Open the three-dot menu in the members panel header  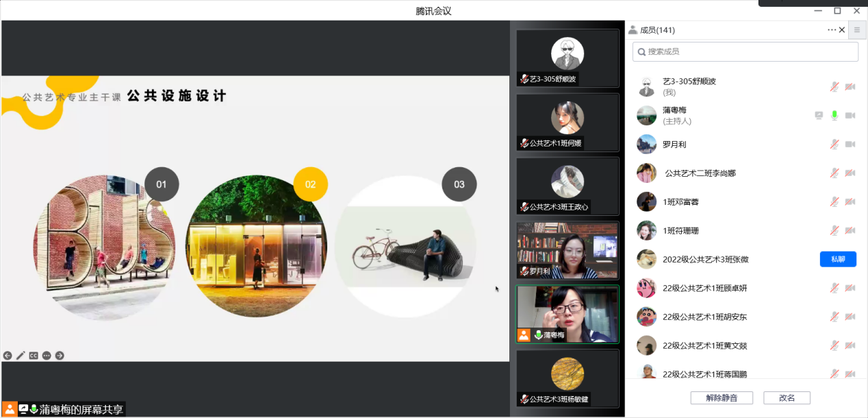click(832, 29)
